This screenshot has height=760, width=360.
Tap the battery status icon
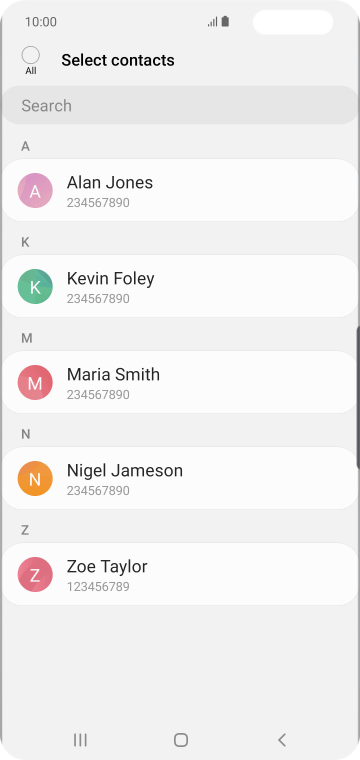[x=225, y=21]
